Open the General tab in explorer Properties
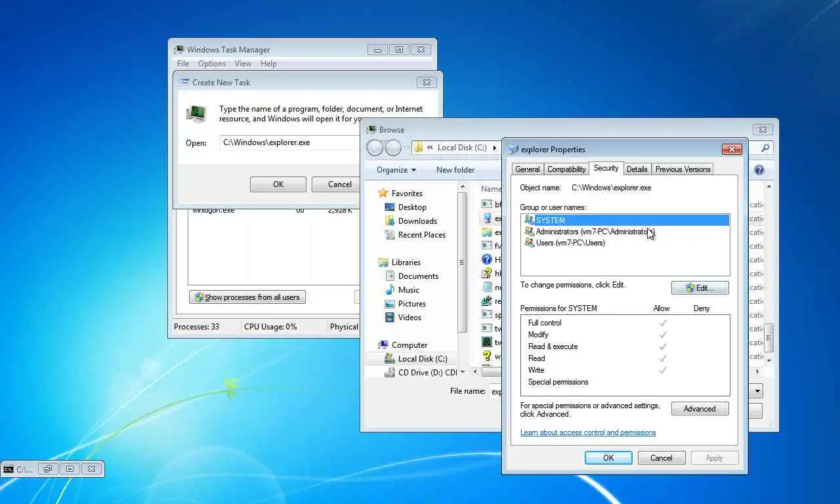This screenshot has height=504, width=840. point(527,169)
